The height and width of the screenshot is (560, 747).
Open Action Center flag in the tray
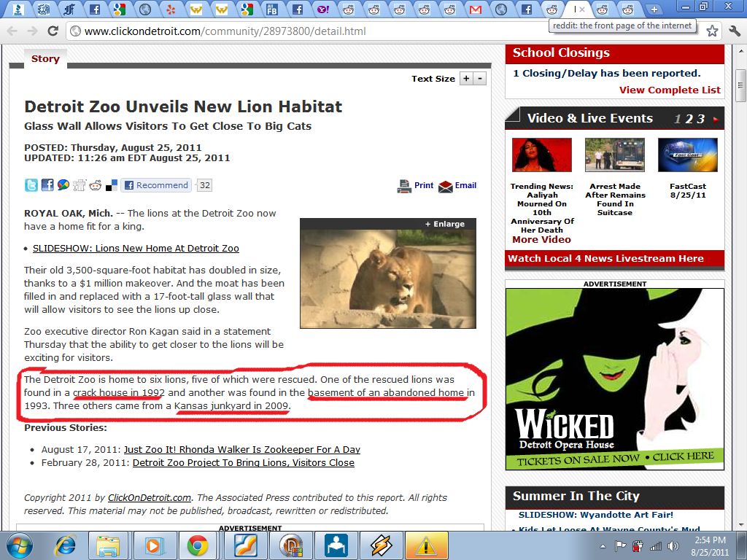(620, 546)
